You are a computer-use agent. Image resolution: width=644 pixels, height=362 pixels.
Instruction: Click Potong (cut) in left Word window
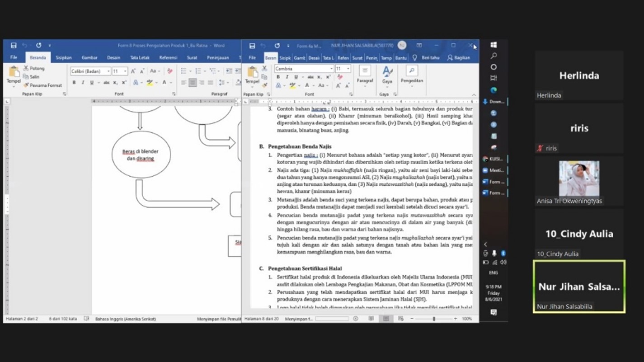(34, 68)
